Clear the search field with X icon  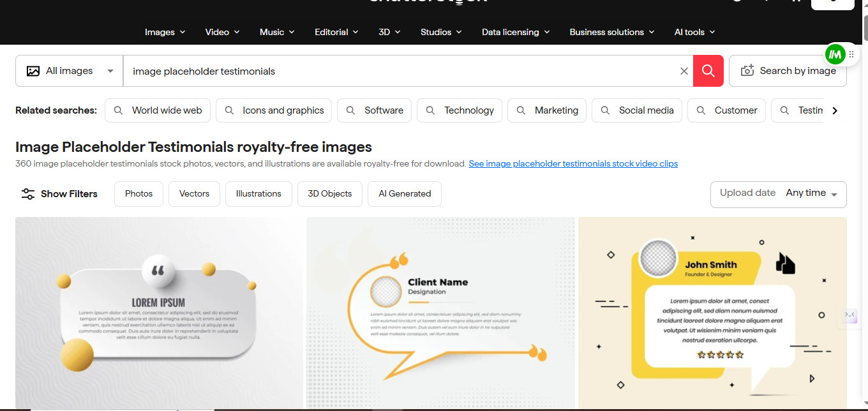(684, 71)
